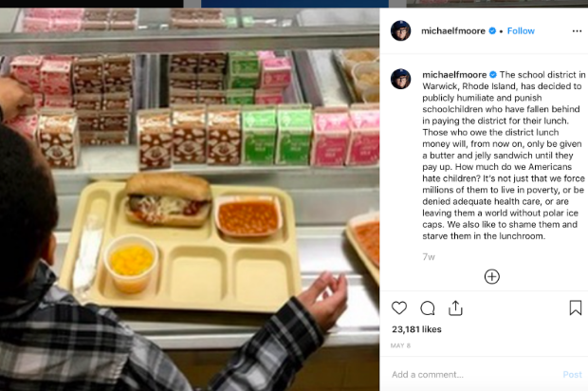The height and width of the screenshot is (391, 588).
Task: View the 23,181 likes list
Action: pyautogui.click(x=416, y=329)
